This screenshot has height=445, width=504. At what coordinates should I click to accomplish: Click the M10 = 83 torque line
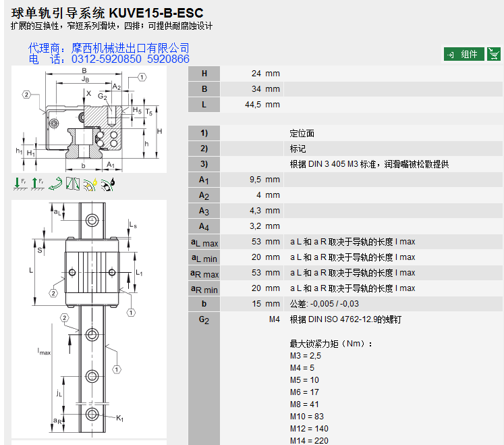click(x=306, y=417)
